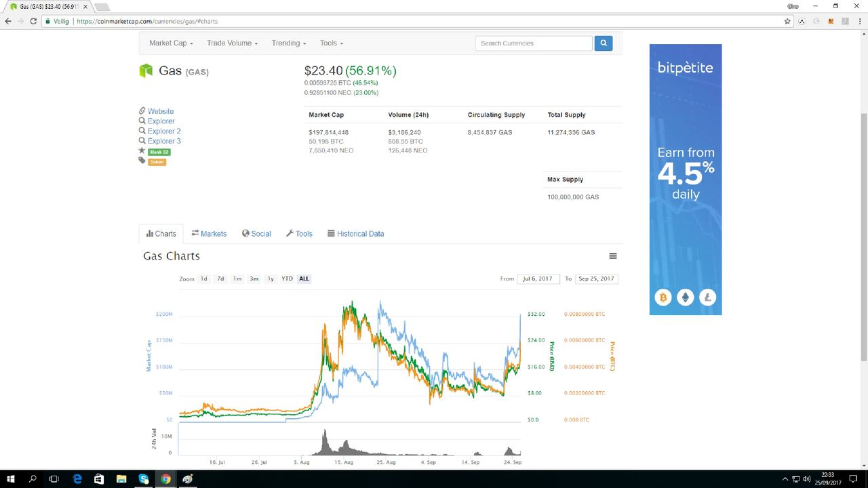
Task: Focus the Search Currencies field
Action: (534, 43)
